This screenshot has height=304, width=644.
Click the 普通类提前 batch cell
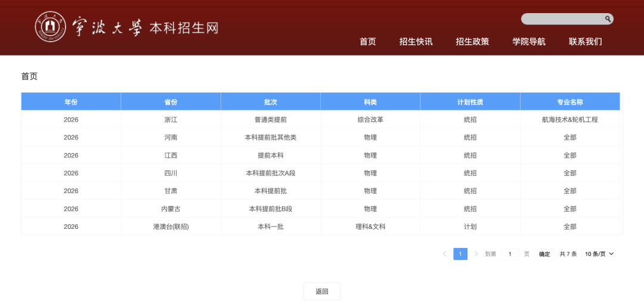tap(271, 120)
